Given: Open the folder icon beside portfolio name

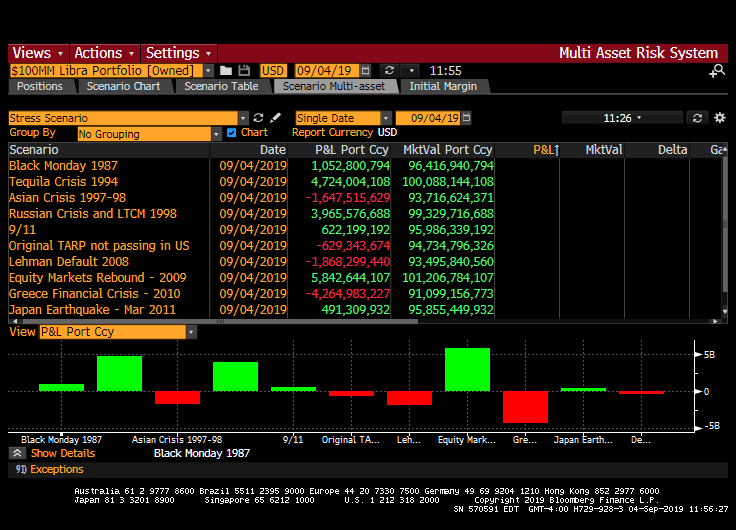Looking at the screenshot, I should click(x=226, y=70).
